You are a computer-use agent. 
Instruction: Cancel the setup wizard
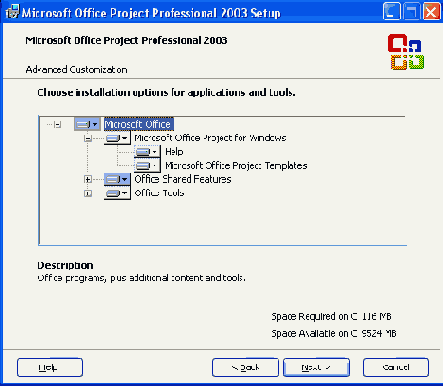point(396,367)
